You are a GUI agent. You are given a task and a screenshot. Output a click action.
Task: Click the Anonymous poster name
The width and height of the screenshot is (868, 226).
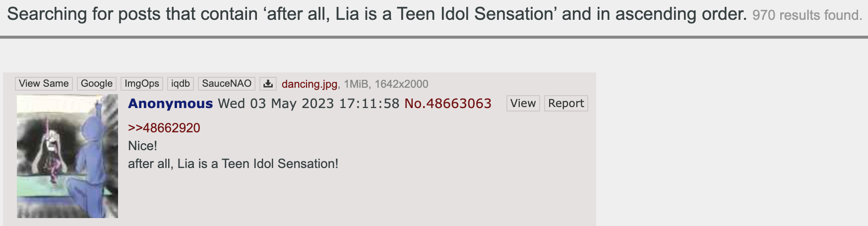pos(170,104)
